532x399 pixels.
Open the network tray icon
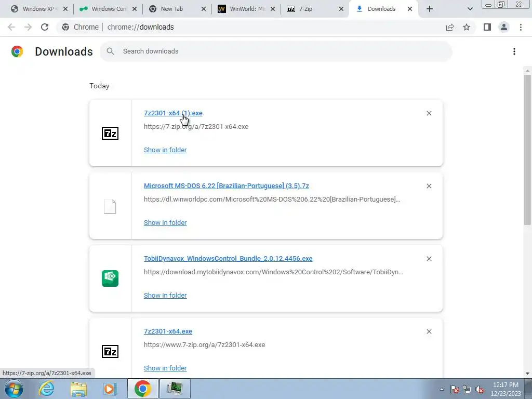467,389
